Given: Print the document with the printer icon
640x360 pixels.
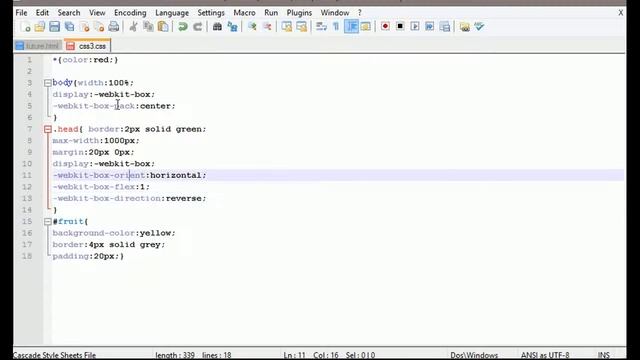Looking at the screenshot, I should [x=114, y=27].
